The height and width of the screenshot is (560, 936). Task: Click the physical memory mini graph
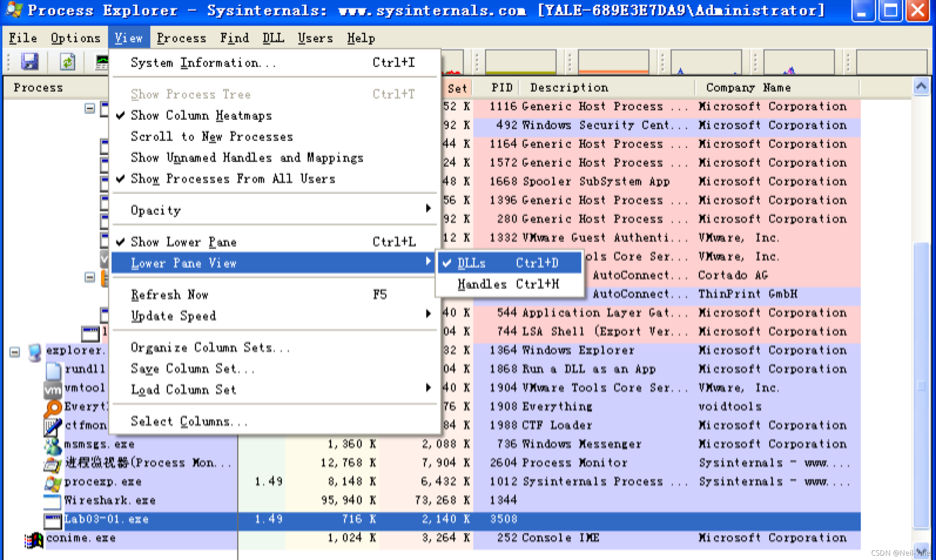613,62
